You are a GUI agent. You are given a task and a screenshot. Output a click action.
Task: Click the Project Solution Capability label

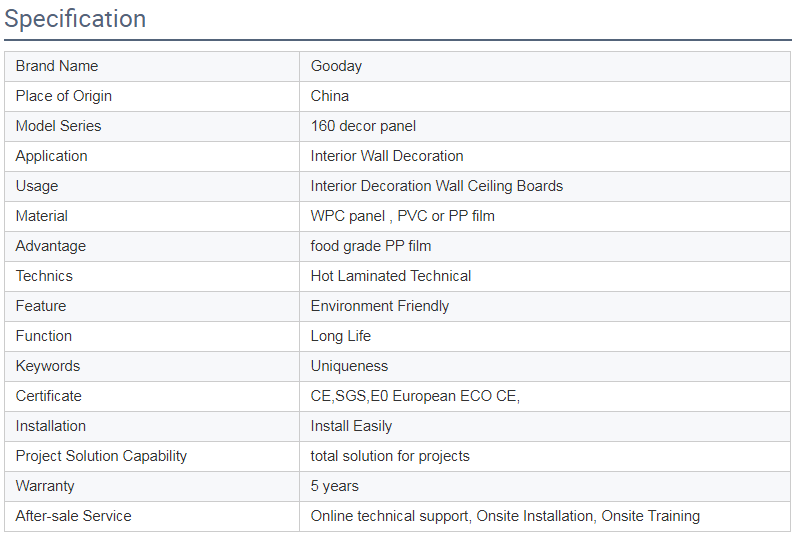[101, 456]
